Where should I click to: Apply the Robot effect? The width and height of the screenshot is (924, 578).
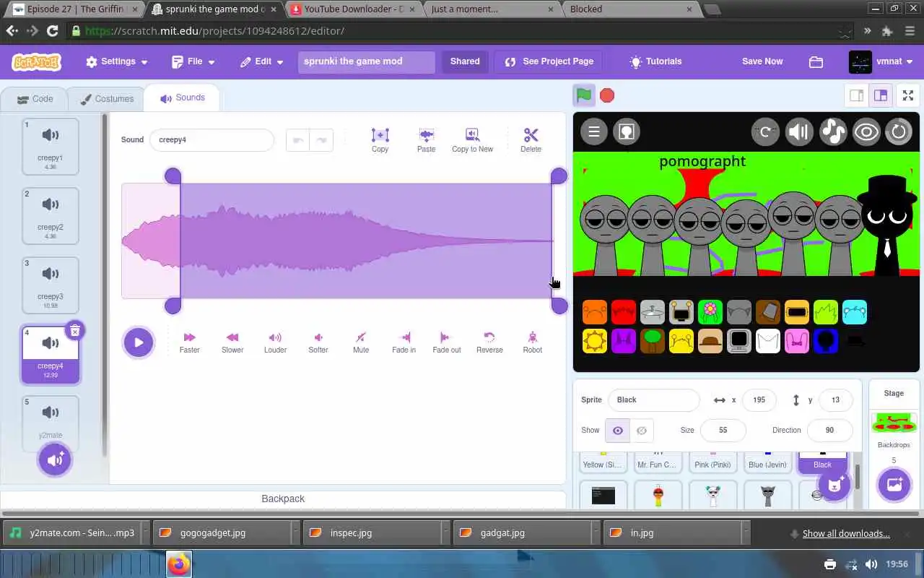(x=533, y=342)
